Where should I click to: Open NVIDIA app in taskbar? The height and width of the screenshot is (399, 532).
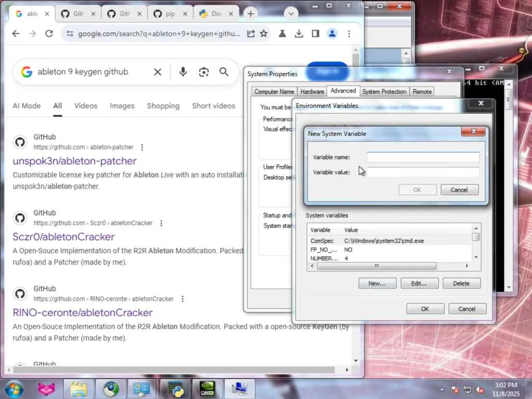(x=207, y=389)
